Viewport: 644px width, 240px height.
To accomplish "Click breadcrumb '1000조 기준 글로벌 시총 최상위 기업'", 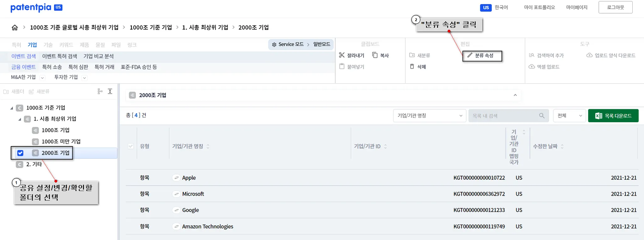I will click(x=74, y=27).
